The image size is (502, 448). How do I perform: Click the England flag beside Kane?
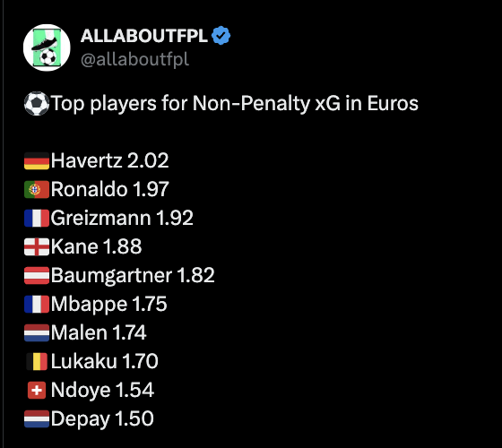[37, 246]
